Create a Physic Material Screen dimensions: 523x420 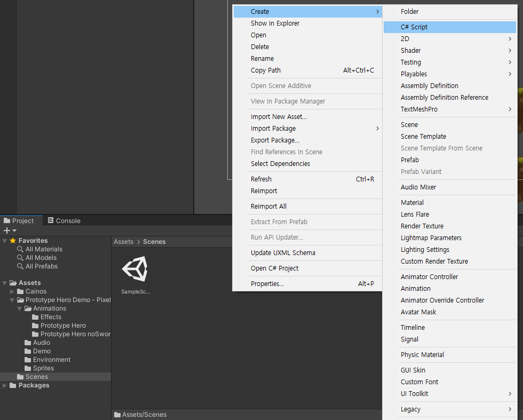(x=449, y=354)
